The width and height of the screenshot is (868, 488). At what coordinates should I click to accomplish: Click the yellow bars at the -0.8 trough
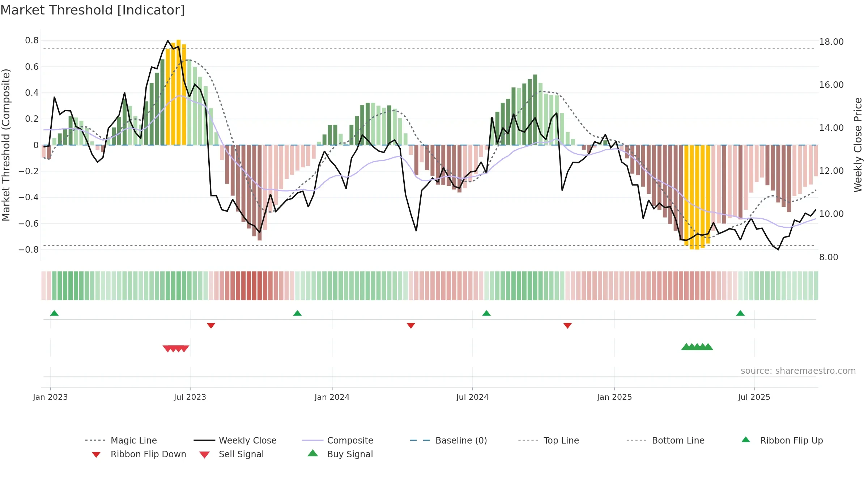click(x=697, y=197)
